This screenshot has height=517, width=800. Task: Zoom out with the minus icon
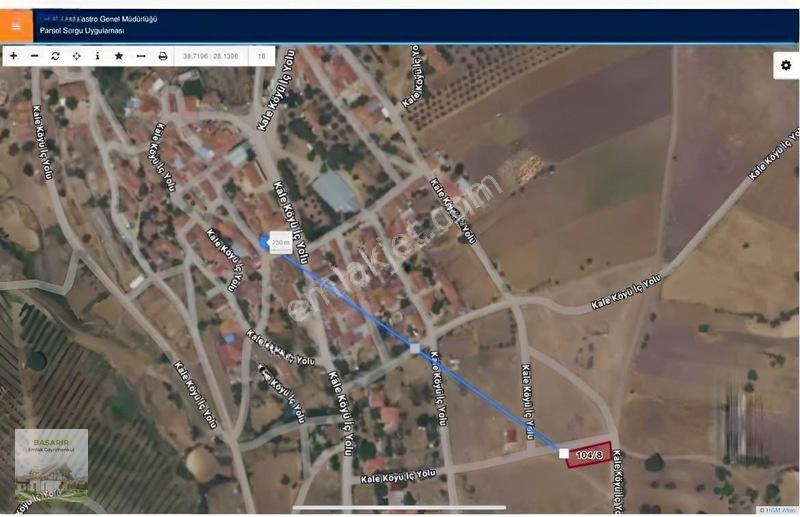click(34, 56)
